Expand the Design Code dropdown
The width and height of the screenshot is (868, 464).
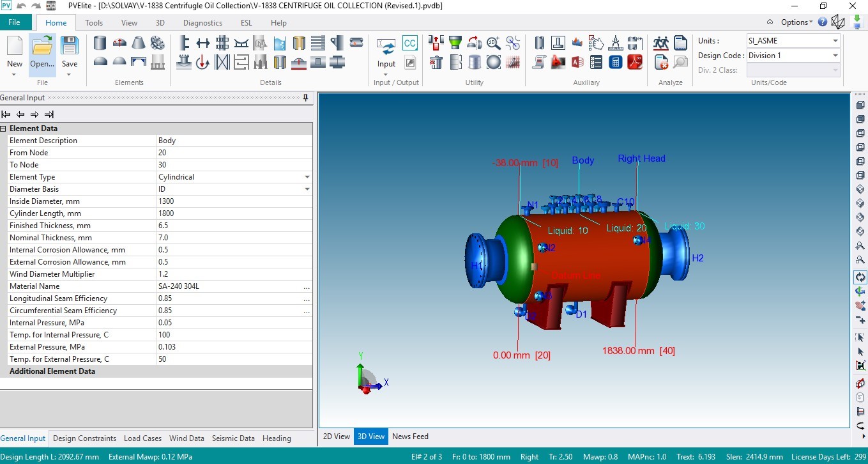coord(835,56)
